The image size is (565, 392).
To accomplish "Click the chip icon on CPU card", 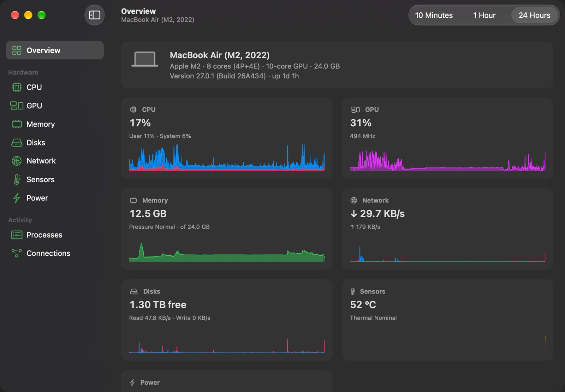I will [x=133, y=109].
